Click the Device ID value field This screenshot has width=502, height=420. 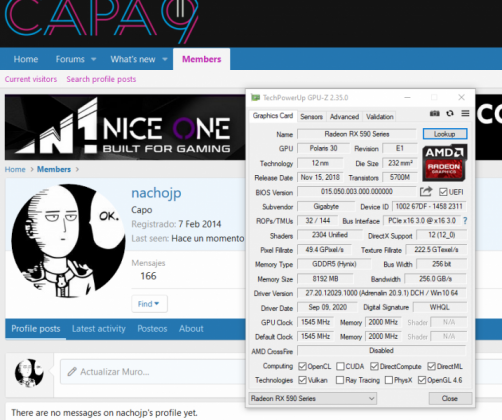(429, 206)
